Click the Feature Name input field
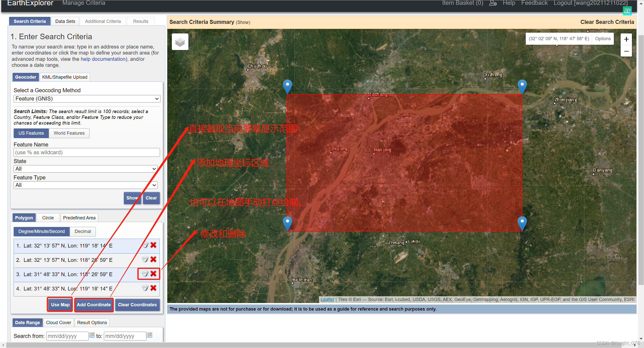This screenshot has height=348, width=644. point(87,153)
